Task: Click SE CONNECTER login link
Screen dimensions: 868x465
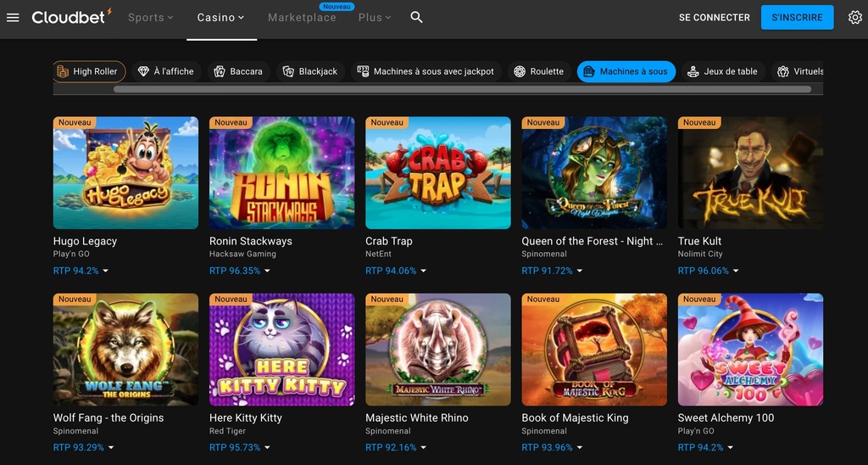Action: click(x=714, y=18)
